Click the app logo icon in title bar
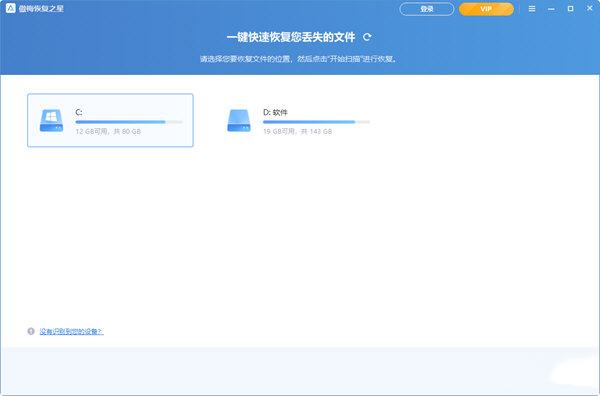 (x=11, y=8)
